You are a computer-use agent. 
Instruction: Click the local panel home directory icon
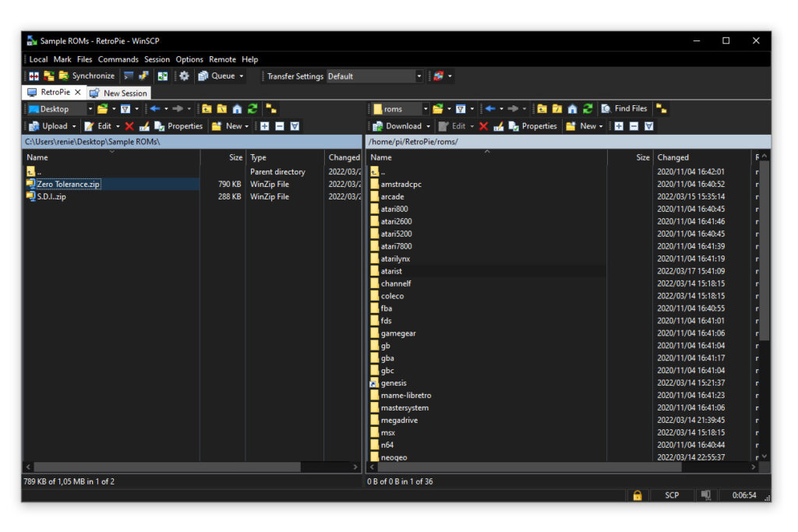[x=237, y=109]
